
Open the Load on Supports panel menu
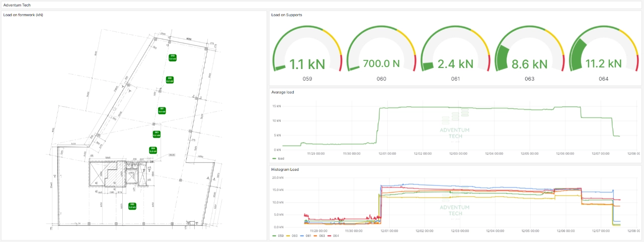[x=286, y=15]
